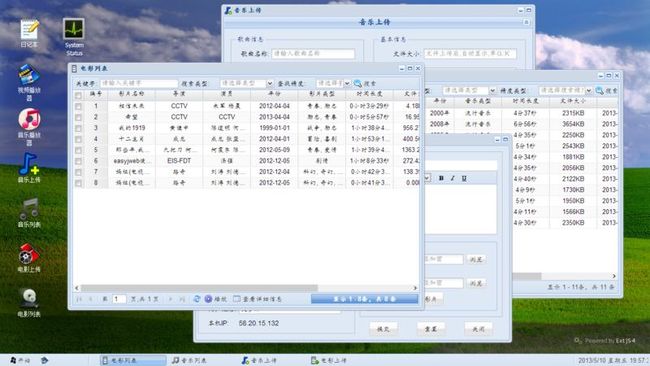The height and width of the screenshot is (366, 650).
Task: Select the '2013-04-04' cell in movie list
Action: click(x=274, y=117)
